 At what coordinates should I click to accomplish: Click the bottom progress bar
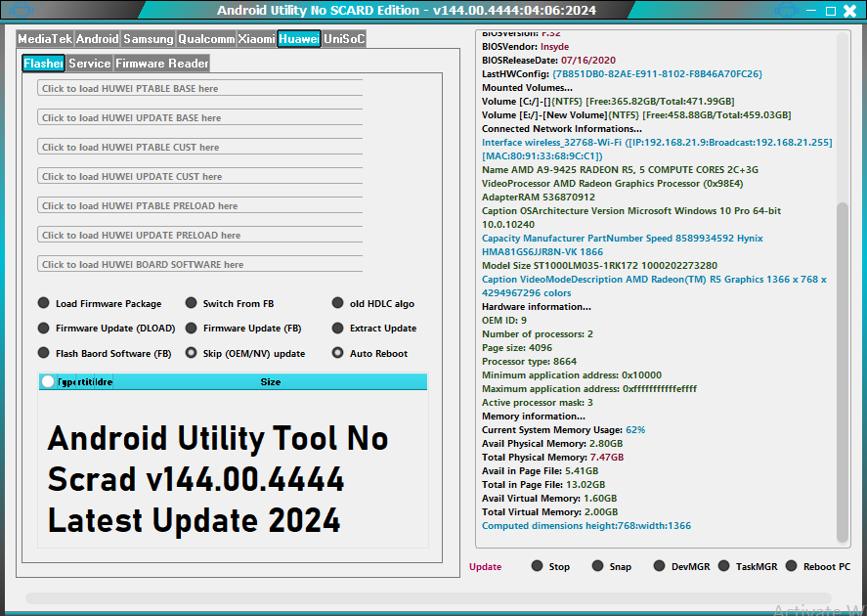[x=428, y=598]
